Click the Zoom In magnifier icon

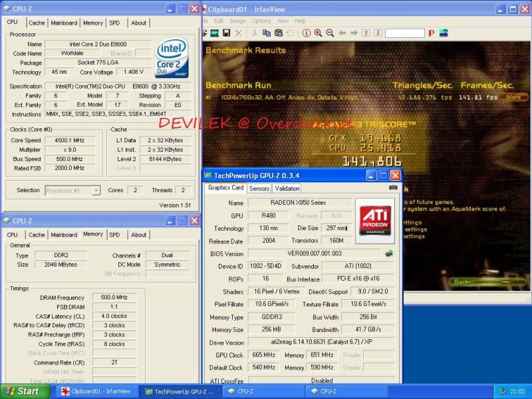[x=318, y=33]
